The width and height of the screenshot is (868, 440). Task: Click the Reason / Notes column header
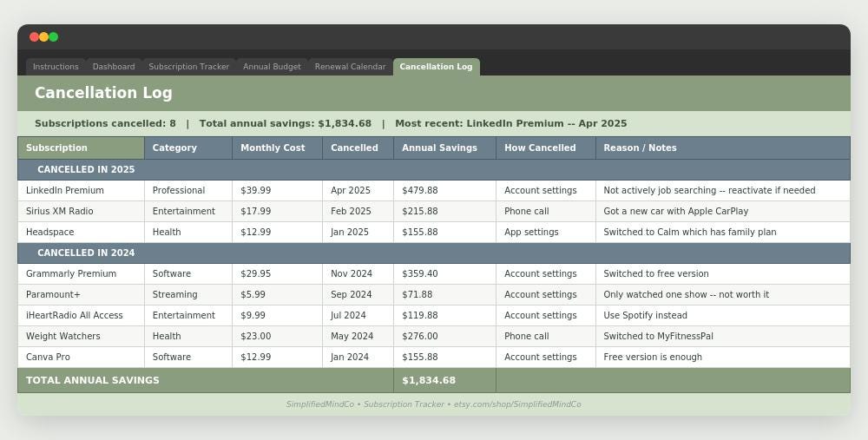click(x=723, y=148)
